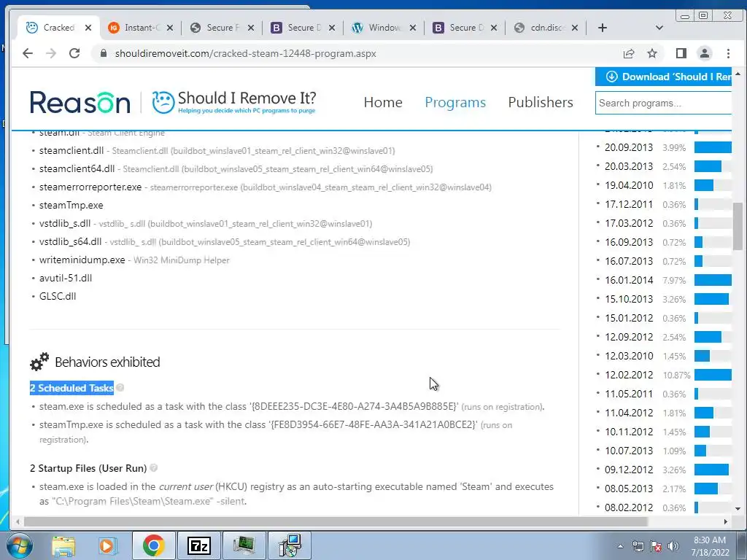747x560 pixels.
Task: Click the scroll down arrow
Action: tap(738, 509)
